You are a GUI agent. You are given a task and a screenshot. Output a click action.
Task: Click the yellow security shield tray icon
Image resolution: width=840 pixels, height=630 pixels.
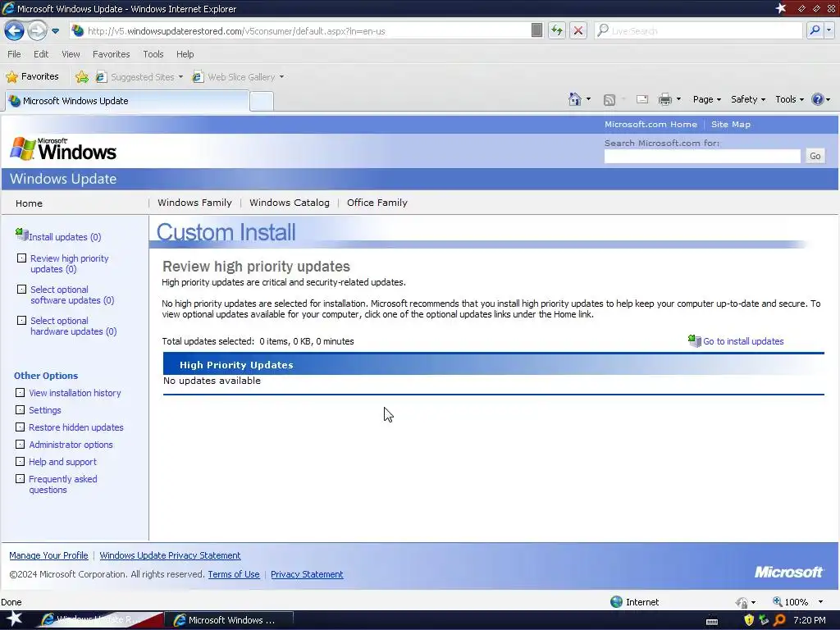(749, 620)
